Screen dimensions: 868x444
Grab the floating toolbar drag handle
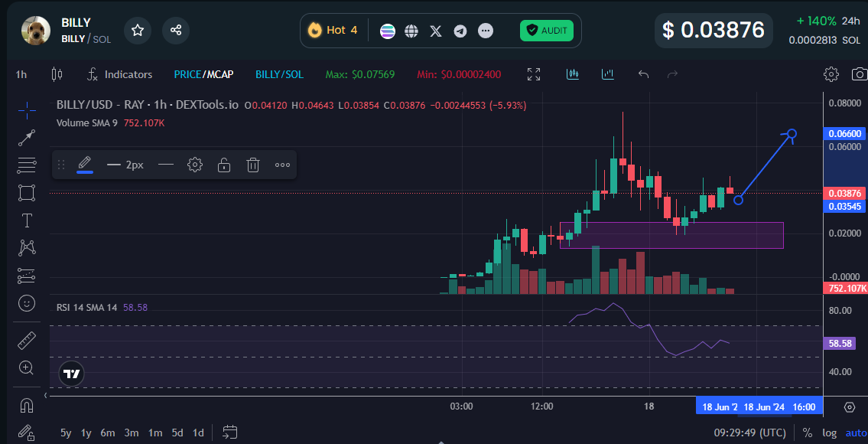pos(61,165)
